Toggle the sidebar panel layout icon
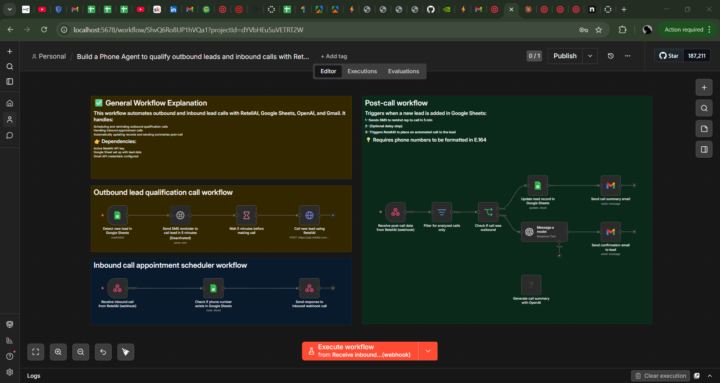720x383 pixels. (10, 82)
